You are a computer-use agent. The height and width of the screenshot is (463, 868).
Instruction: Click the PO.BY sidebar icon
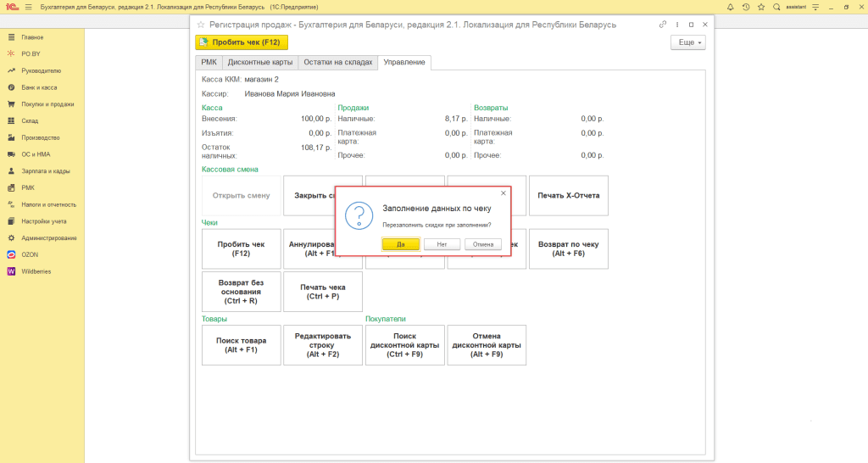pos(11,53)
